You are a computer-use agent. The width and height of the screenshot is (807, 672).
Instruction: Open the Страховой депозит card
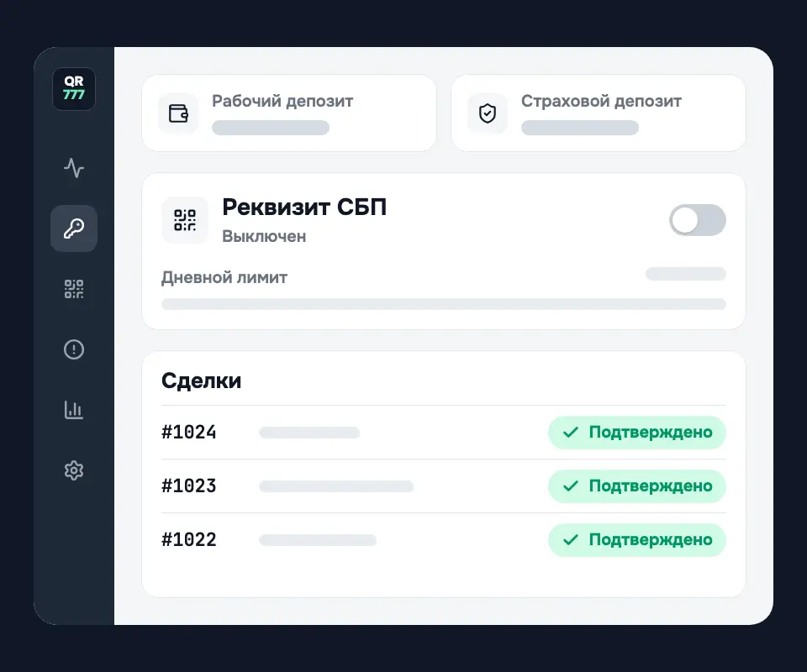pyautogui.click(x=598, y=113)
